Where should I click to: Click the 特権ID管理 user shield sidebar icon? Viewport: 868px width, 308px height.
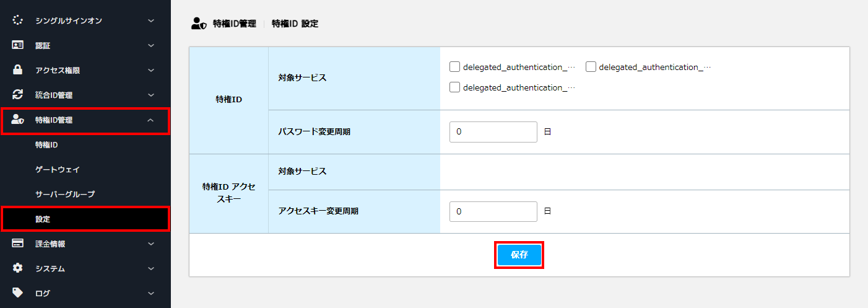tap(18, 120)
